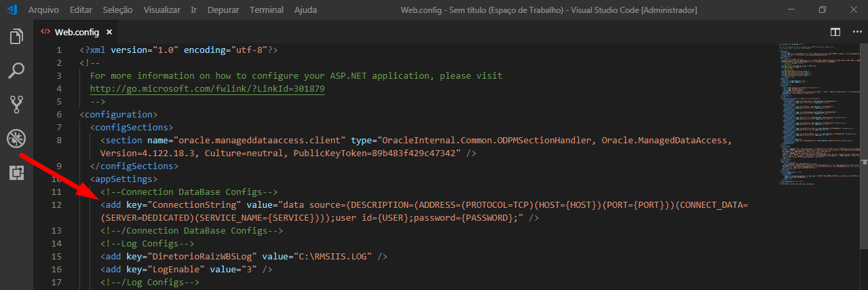
Task: Open the Debug view in activity bar
Action: (16, 139)
